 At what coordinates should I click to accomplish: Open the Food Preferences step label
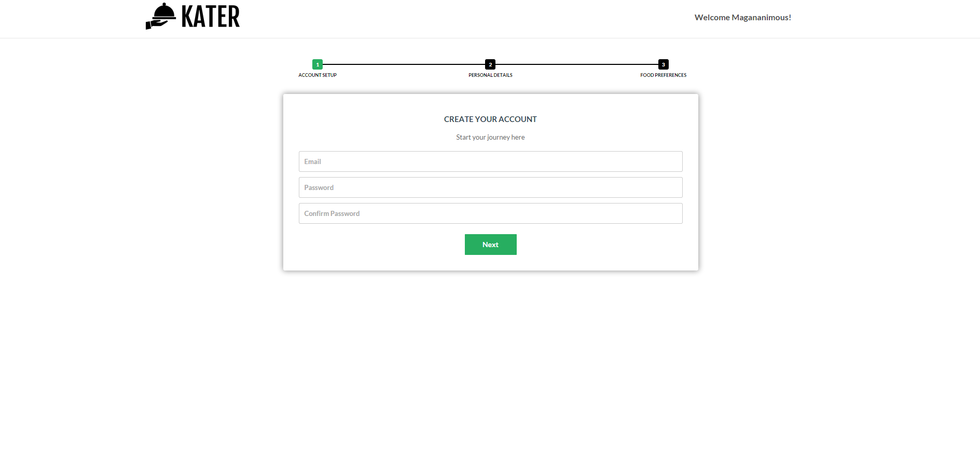pos(664,75)
